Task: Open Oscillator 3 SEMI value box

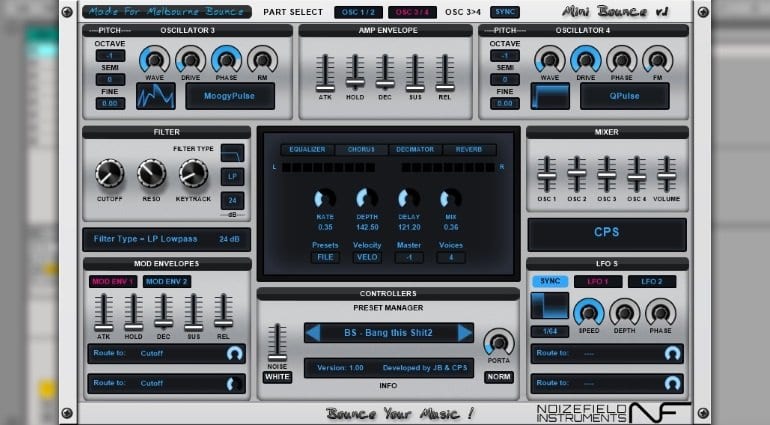Action: coord(110,79)
